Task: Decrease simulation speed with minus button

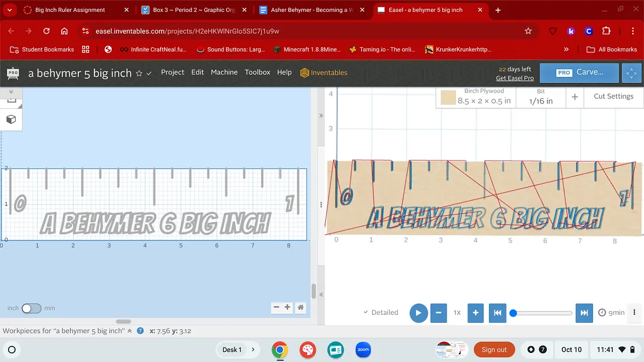Action: pos(438,313)
